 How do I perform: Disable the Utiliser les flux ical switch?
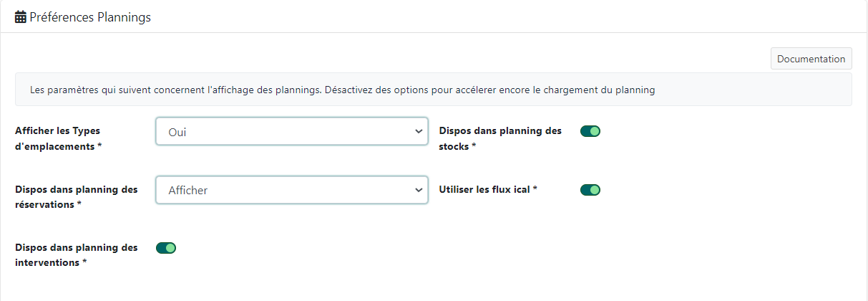(x=590, y=190)
